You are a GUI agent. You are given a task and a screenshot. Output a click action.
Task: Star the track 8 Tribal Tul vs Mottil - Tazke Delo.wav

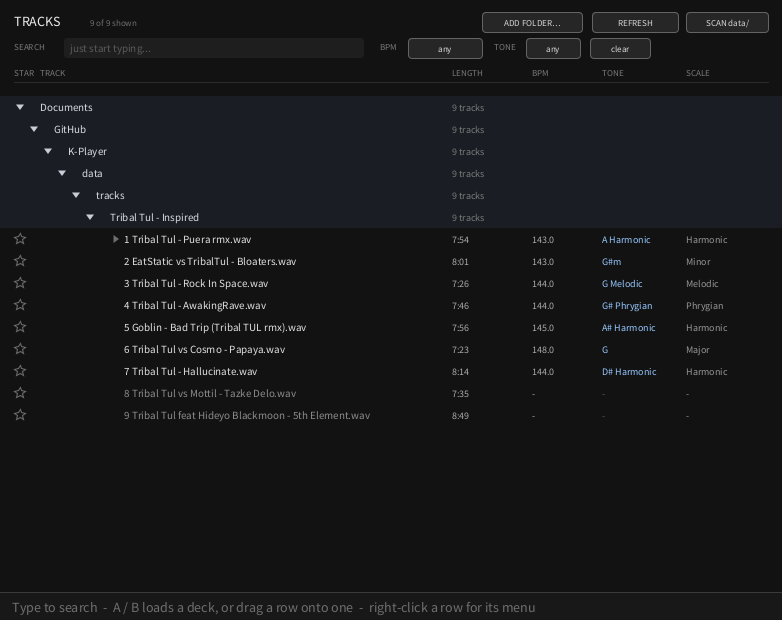pyautogui.click(x=20, y=393)
